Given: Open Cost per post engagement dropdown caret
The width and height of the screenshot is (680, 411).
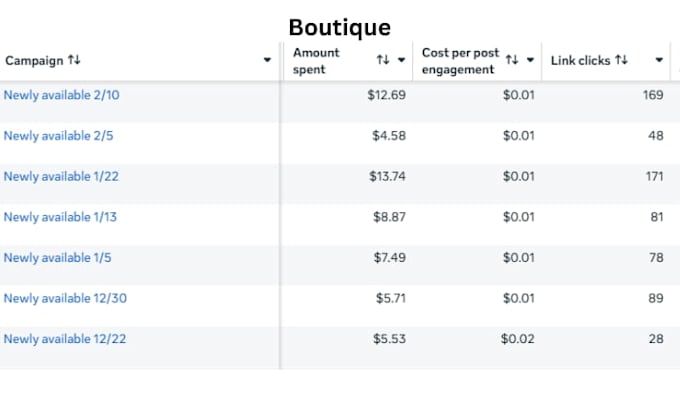Looking at the screenshot, I should (530, 60).
